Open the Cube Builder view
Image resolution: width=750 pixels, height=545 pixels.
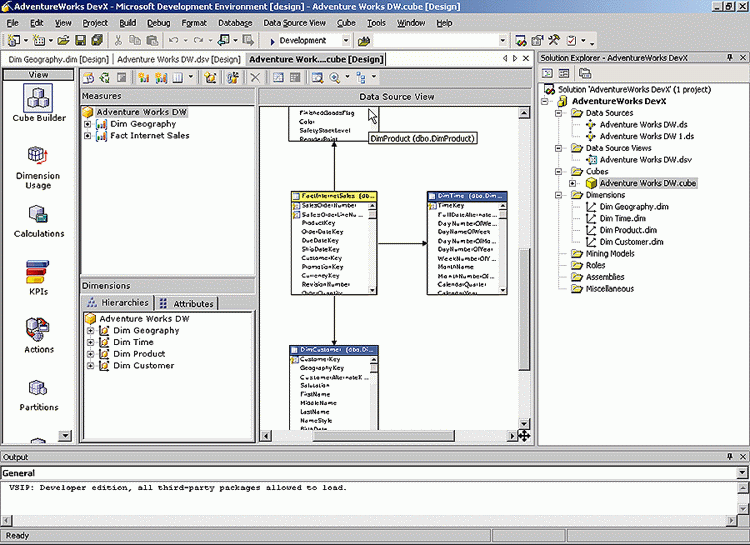39,103
